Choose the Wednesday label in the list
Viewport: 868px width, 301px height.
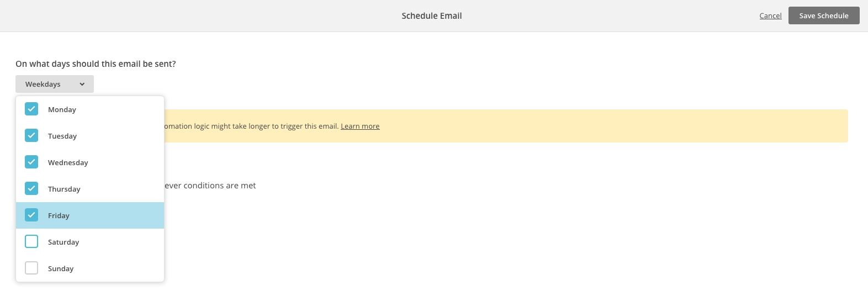(x=68, y=162)
